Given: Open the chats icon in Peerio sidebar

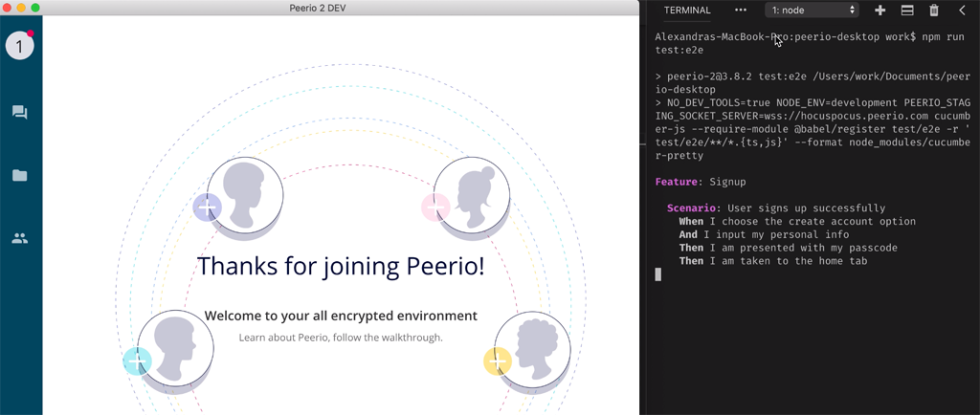Looking at the screenshot, I should [x=20, y=113].
